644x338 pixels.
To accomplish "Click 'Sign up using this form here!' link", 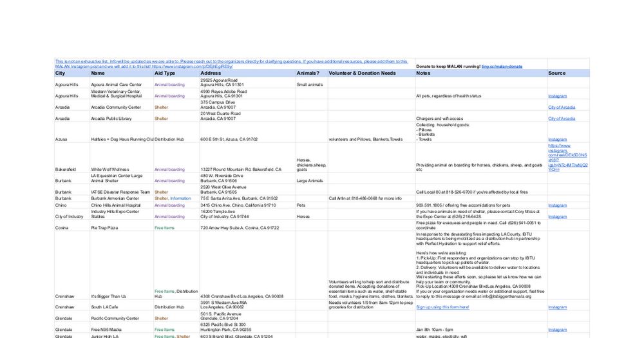I will [x=442, y=307].
